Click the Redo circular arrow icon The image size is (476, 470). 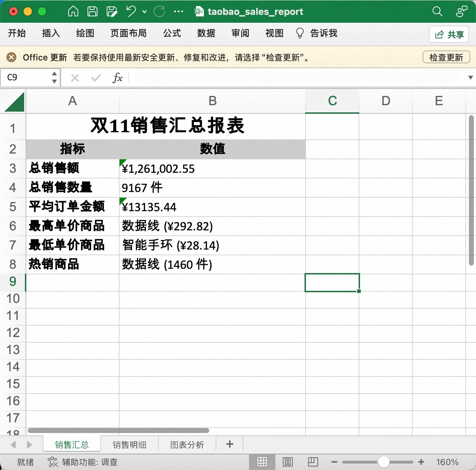[159, 11]
